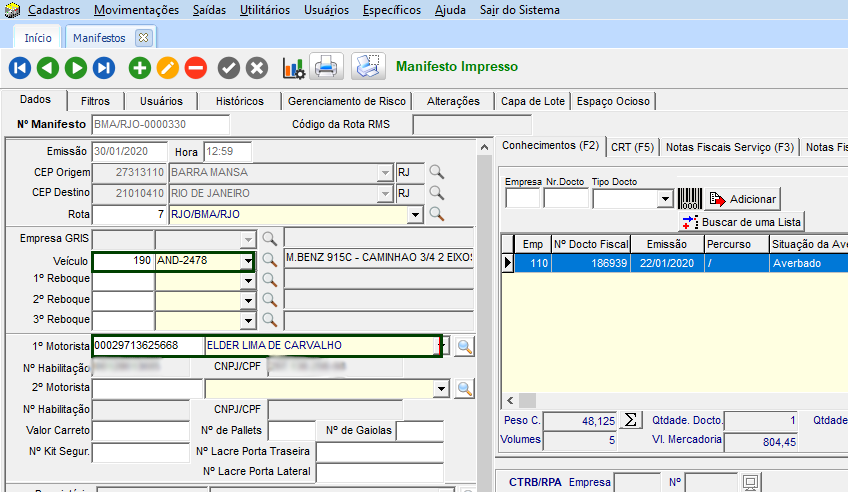Add a new manifesto with green plus
Image resolution: width=848 pixels, height=492 pixels.
[x=140, y=68]
